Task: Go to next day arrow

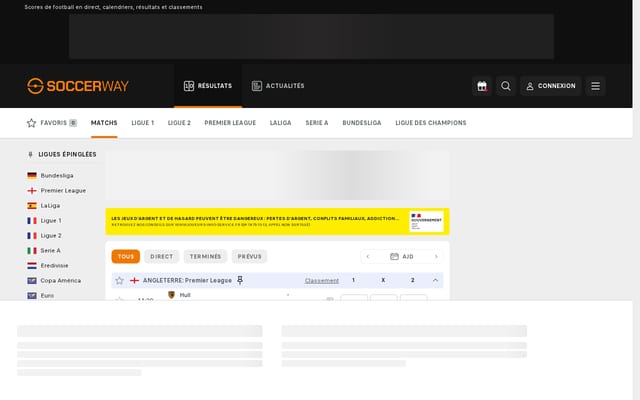Action: click(x=436, y=257)
